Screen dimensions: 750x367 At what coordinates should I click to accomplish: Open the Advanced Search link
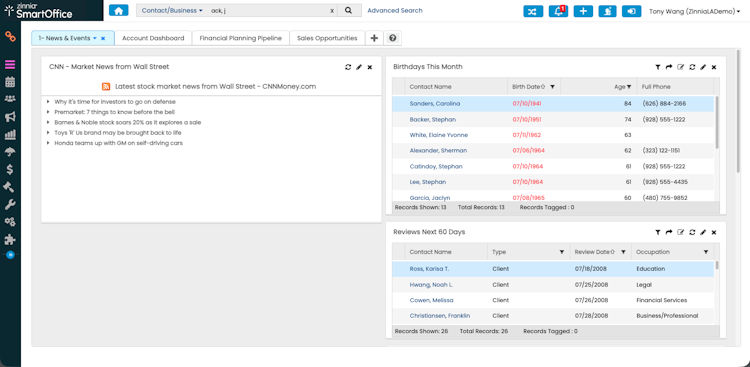click(x=395, y=11)
